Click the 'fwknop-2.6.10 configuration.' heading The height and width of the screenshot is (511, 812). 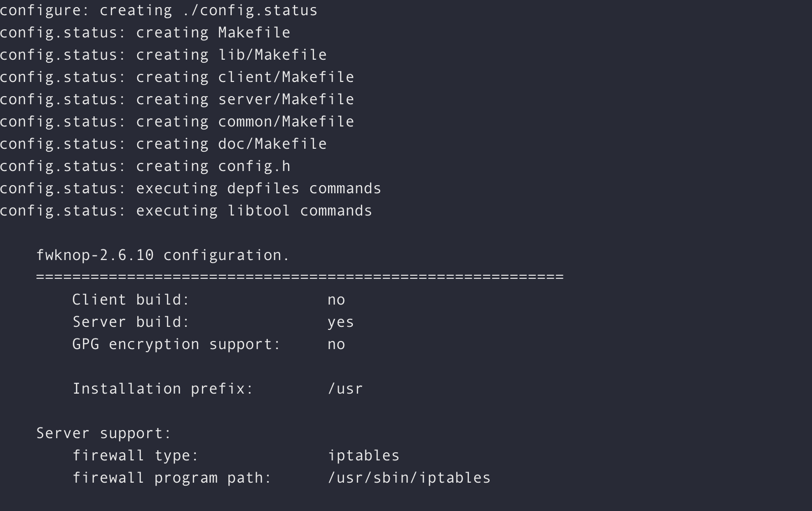click(163, 255)
